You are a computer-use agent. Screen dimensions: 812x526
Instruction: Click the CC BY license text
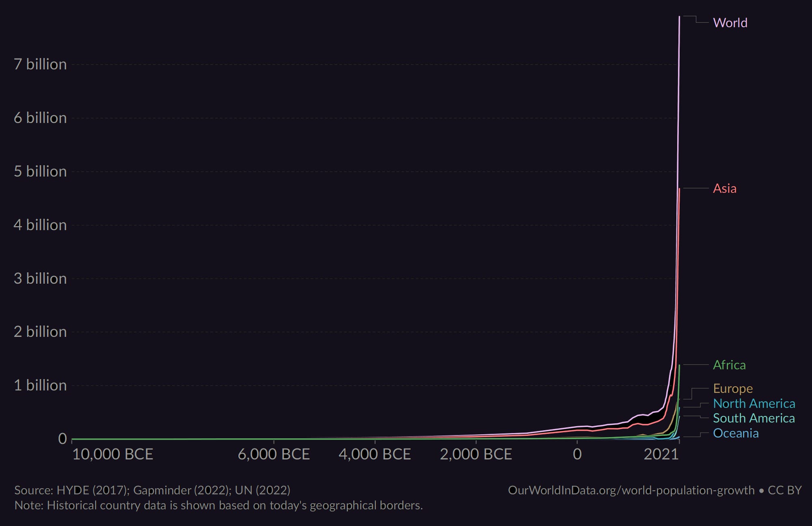coord(784,490)
